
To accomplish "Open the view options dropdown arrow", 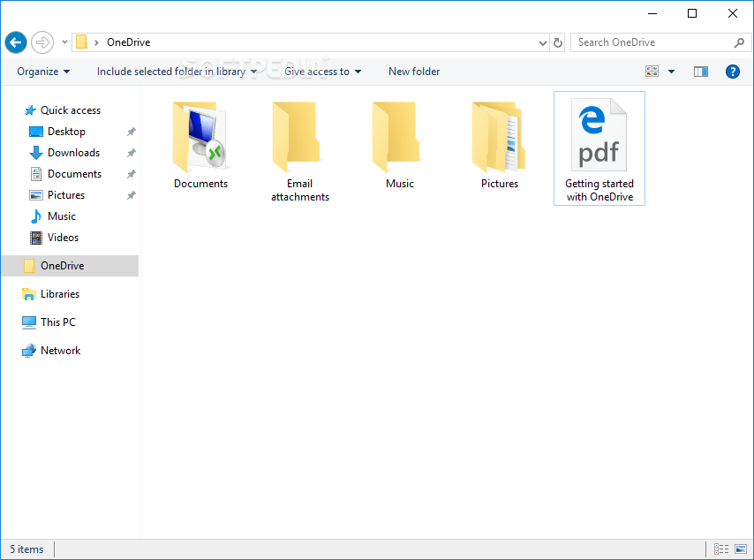I will [x=671, y=72].
